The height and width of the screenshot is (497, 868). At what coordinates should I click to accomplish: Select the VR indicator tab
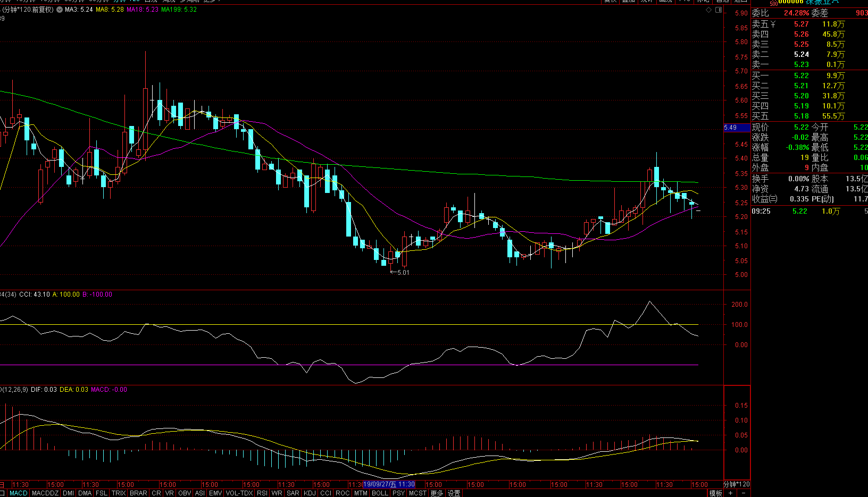pyautogui.click(x=170, y=493)
